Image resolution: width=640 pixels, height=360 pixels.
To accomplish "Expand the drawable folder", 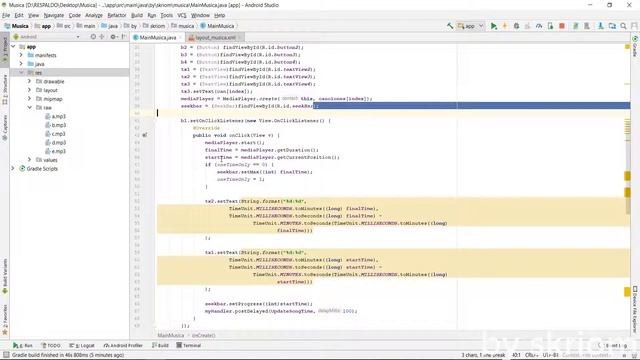I will 29,81.
